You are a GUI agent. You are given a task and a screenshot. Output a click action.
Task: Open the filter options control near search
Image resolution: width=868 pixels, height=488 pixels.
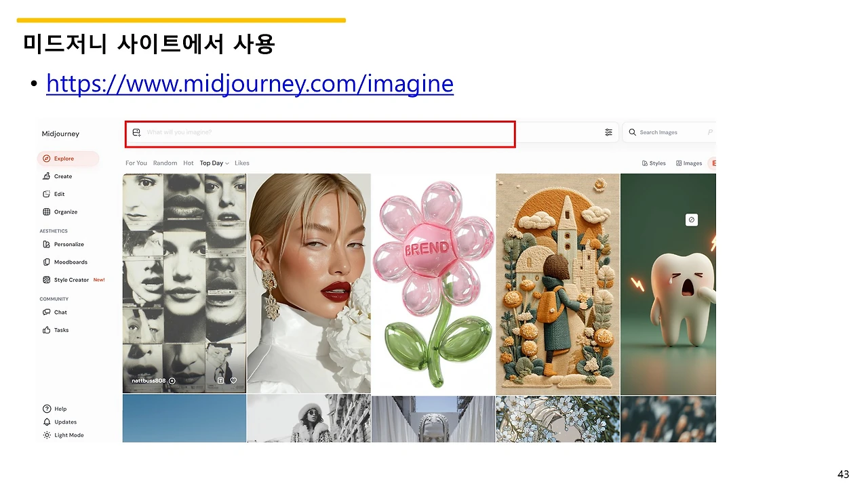(x=608, y=132)
